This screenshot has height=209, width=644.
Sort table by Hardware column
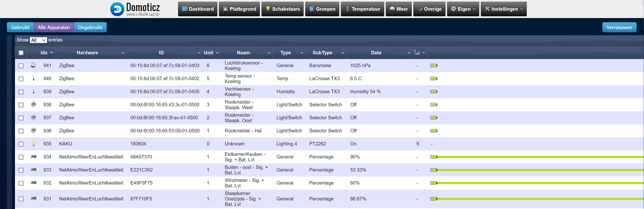coord(91,53)
